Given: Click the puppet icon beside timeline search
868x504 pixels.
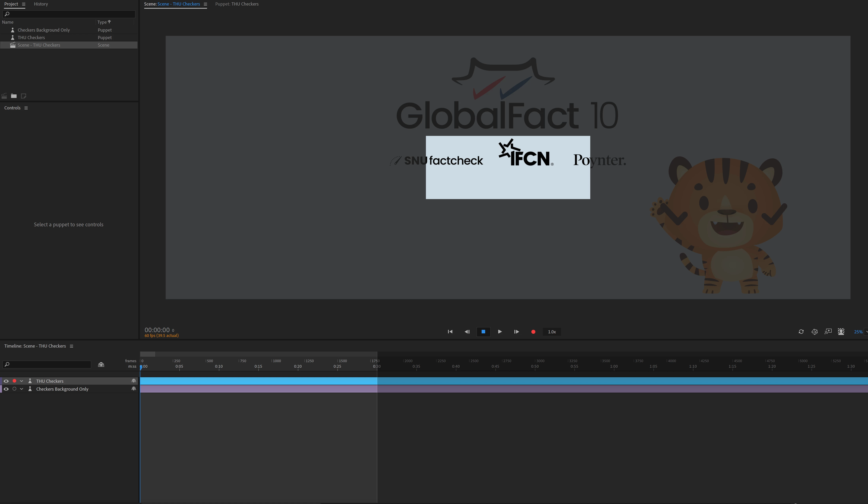Looking at the screenshot, I should tap(101, 364).
